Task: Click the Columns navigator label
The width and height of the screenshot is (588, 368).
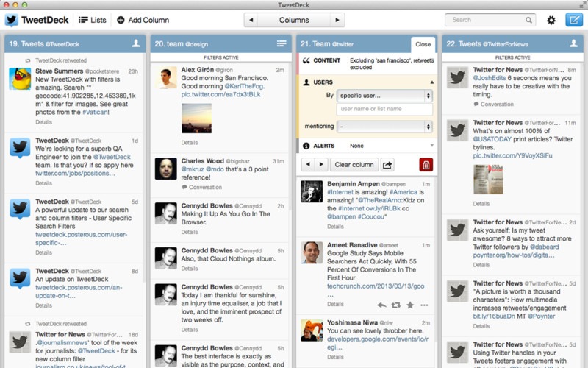Action: (294, 20)
